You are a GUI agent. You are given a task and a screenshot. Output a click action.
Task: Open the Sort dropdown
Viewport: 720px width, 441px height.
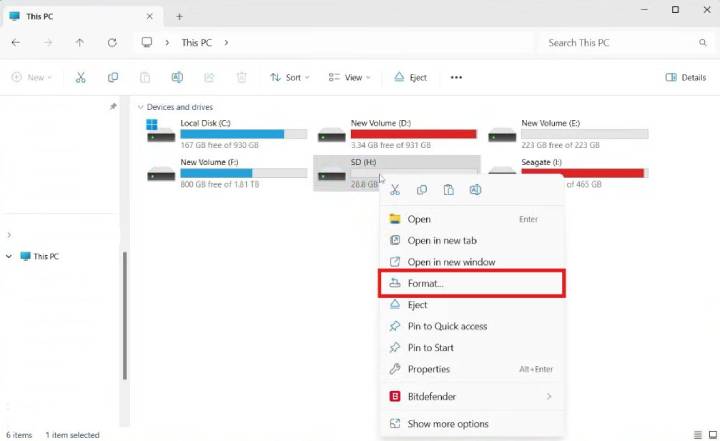[x=290, y=77]
